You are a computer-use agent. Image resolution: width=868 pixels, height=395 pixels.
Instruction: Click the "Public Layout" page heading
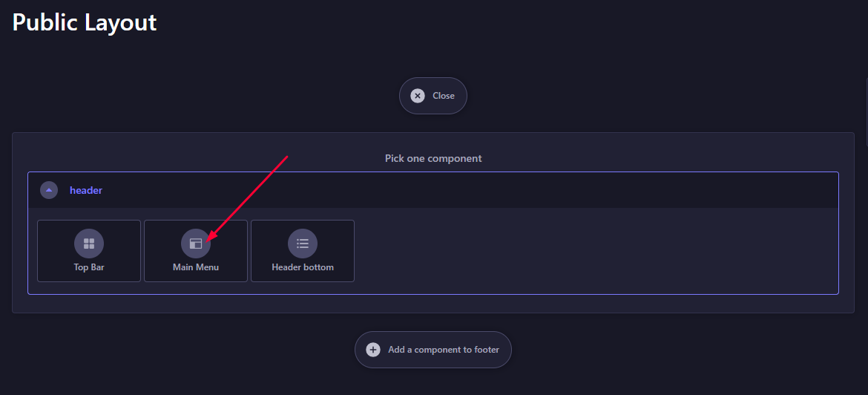click(85, 23)
